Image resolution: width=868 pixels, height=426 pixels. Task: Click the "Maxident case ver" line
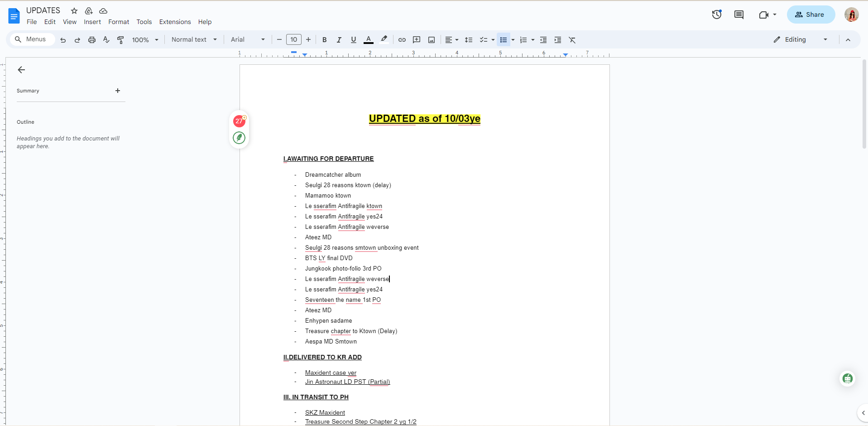(331, 373)
